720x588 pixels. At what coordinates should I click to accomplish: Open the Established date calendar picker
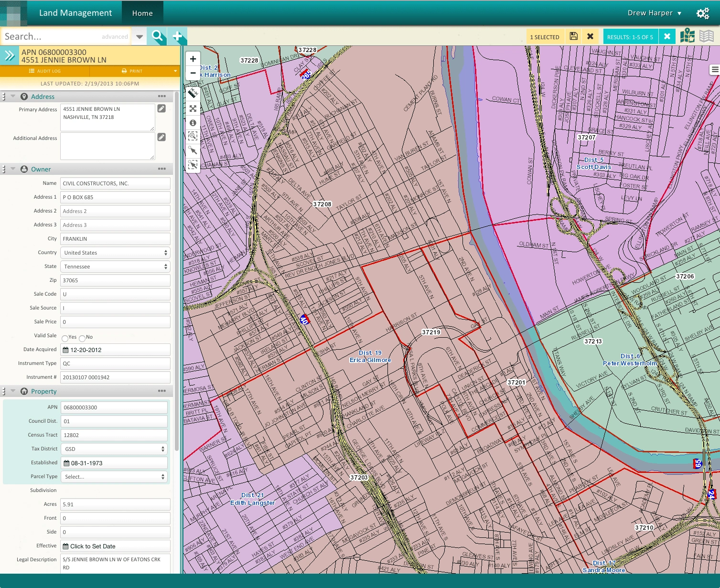[x=66, y=463]
